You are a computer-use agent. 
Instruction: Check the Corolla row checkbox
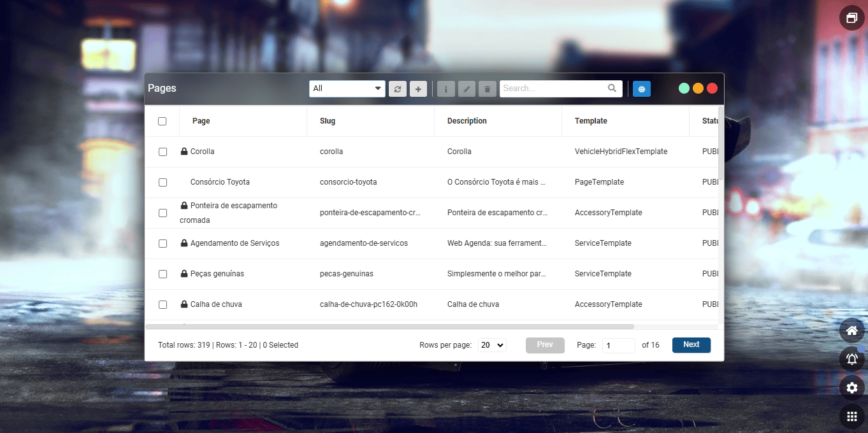click(163, 152)
